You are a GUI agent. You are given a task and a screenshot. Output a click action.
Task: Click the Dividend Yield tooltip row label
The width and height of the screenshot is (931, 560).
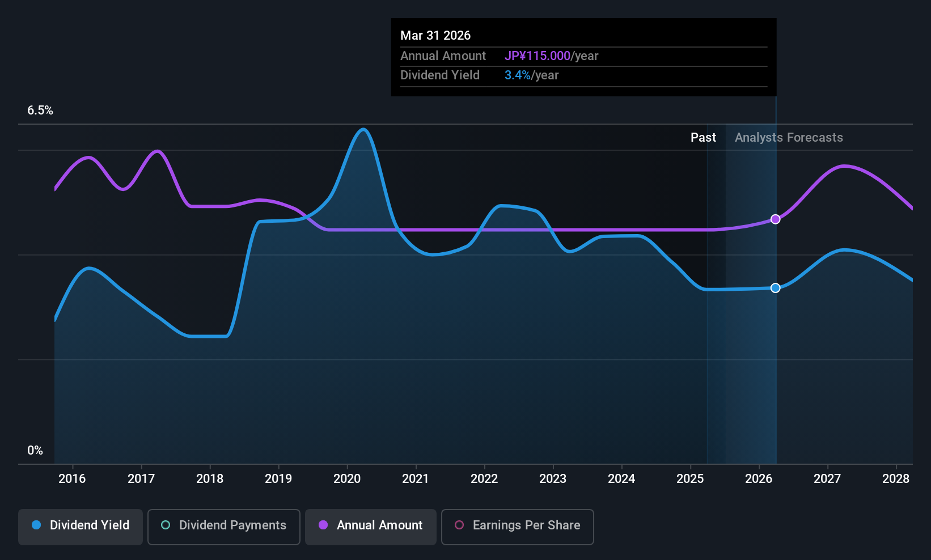tap(439, 75)
